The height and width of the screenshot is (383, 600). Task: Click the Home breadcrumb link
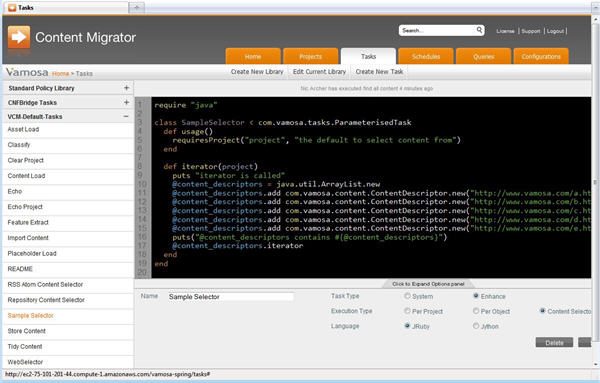pos(60,73)
